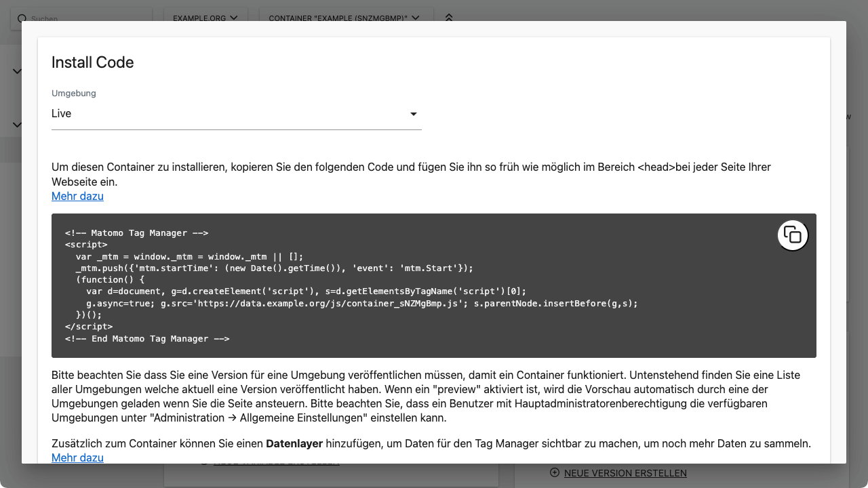The image size is (868, 488).
Task: Click the bold word "Datenlayer"
Action: click(x=294, y=444)
